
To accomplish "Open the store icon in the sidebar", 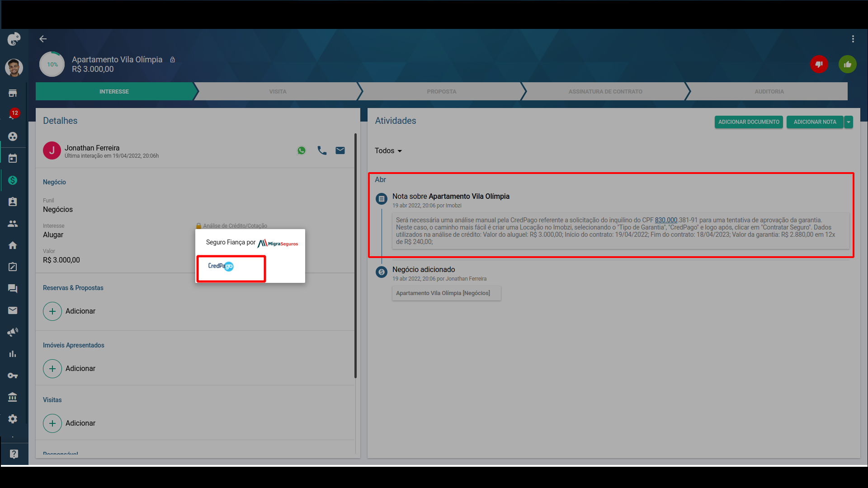I will (13, 93).
